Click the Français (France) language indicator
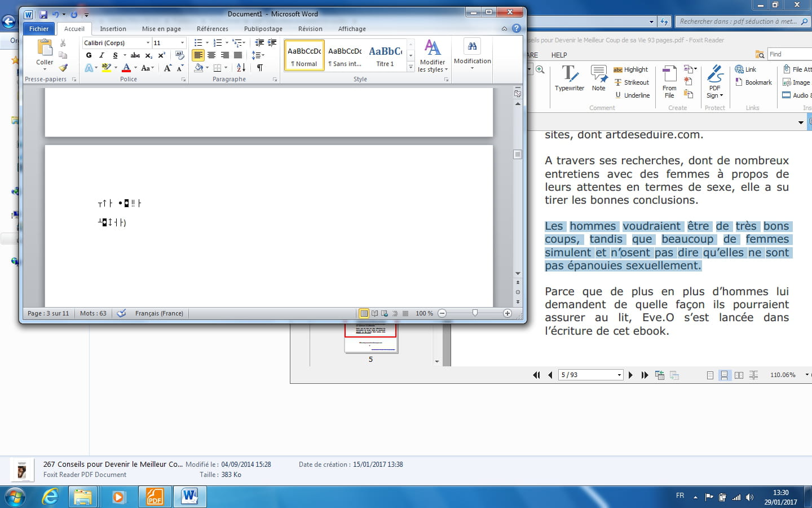The image size is (812, 508). tap(159, 313)
